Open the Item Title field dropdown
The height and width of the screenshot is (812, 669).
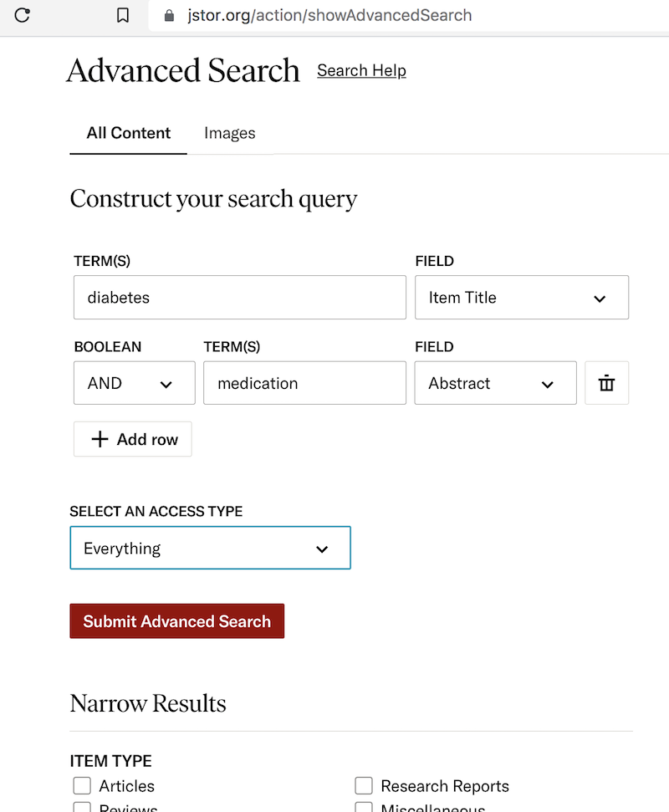click(521, 298)
